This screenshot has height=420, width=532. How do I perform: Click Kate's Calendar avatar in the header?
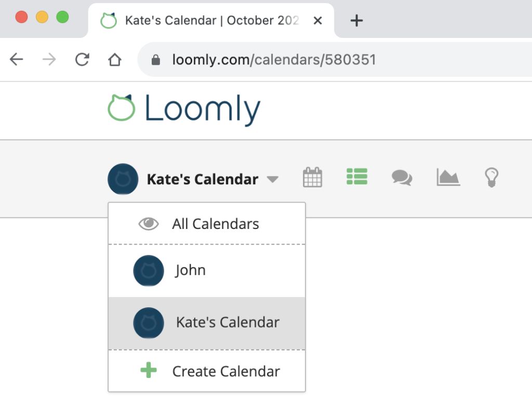123,179
